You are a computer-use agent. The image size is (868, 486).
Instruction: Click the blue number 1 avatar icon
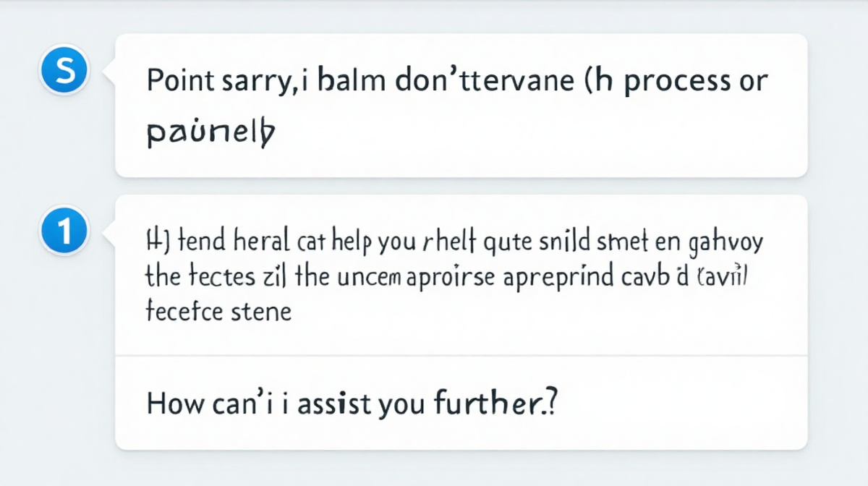click(x=64, y=231)
